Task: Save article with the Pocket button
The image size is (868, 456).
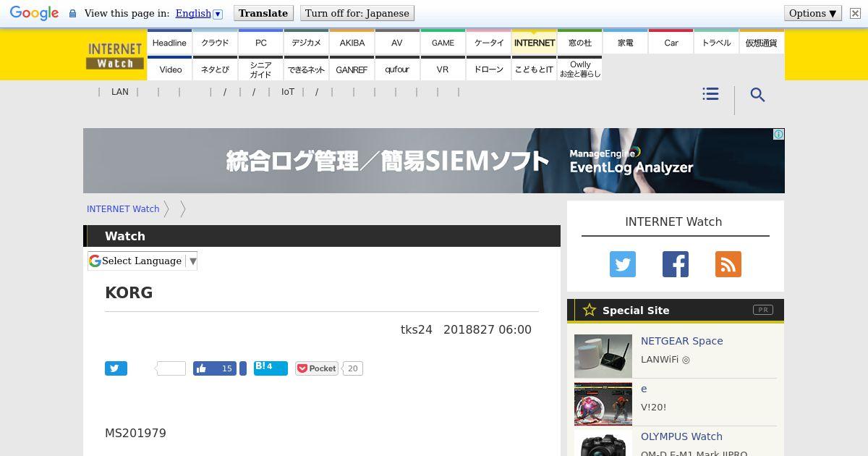Action: (317, 368)
